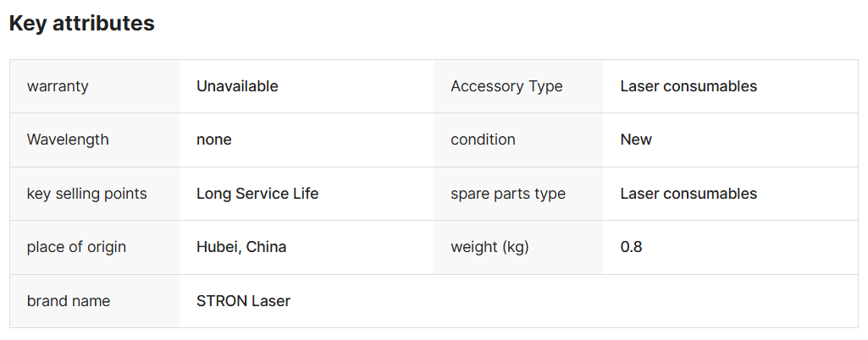The width and height of the screenshot is (868, 340).
Task: Select the Wavelength label cell
Action: click(x=95, y=140)
